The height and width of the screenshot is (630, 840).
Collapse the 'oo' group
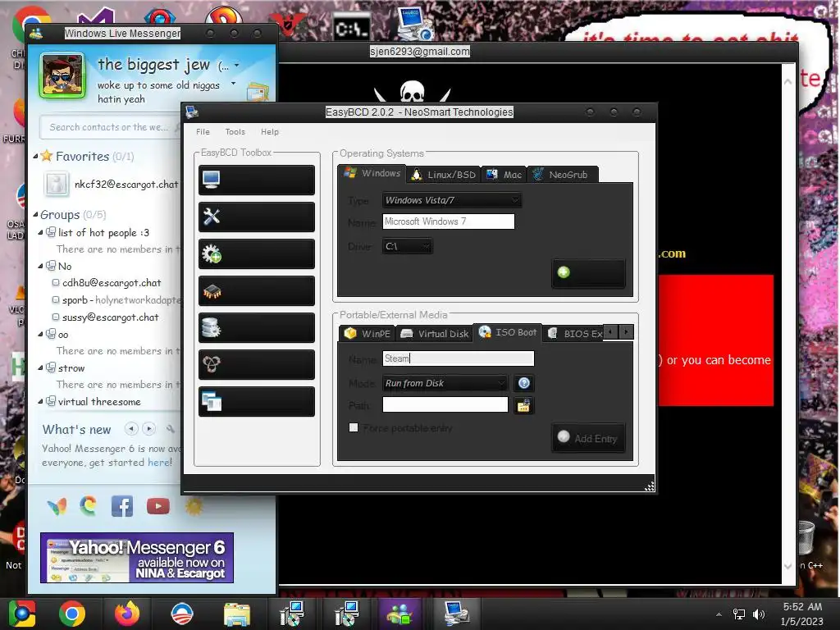[x=41, y=335]
